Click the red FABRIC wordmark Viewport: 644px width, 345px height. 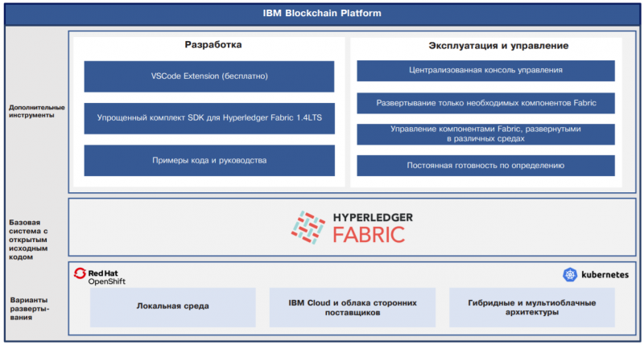coord(369,235)
